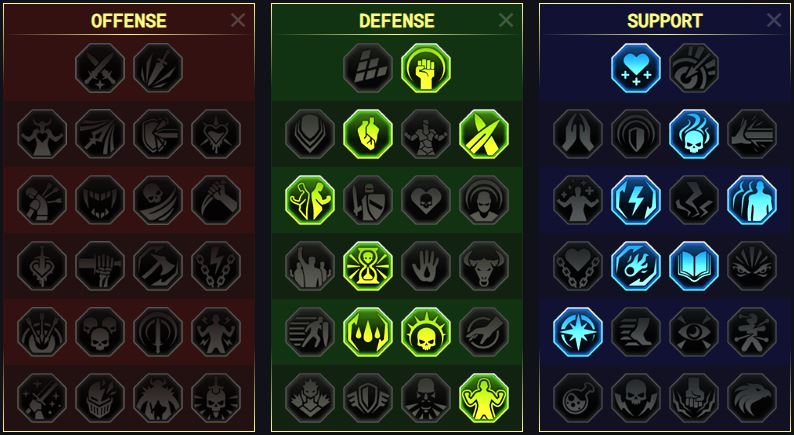Click the eagle head Support mastery
Viewport: 794px width, 435px height.
click(x=751, y=398)
